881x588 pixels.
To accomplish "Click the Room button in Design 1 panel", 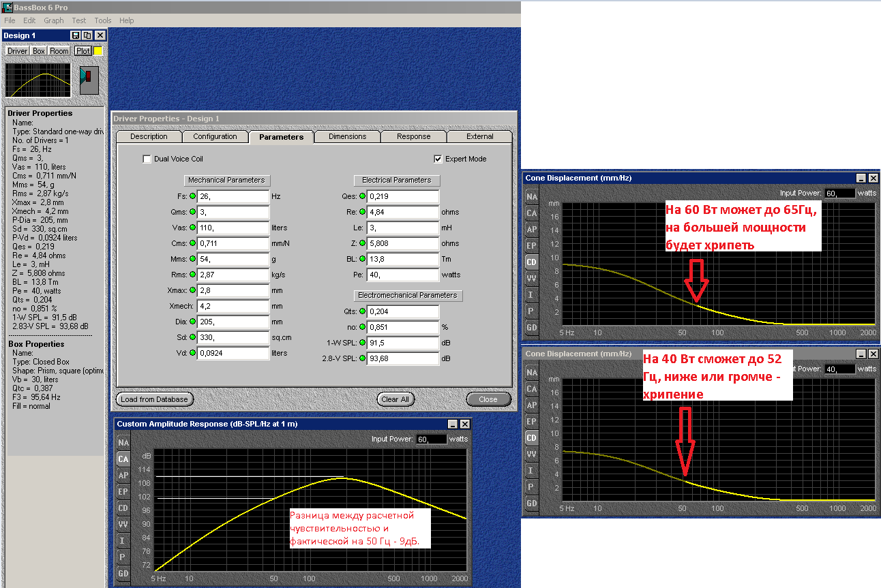I will [x=59, y=51].
